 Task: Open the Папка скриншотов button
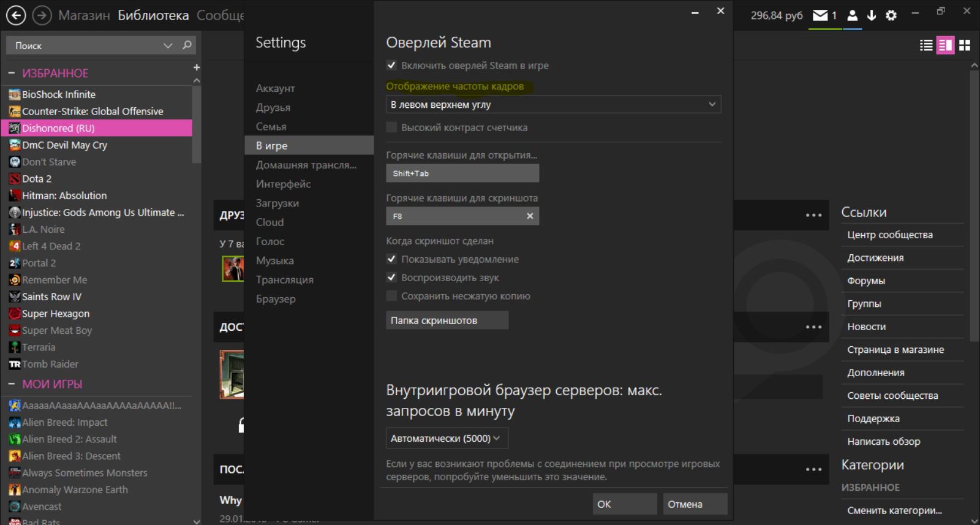447,320
